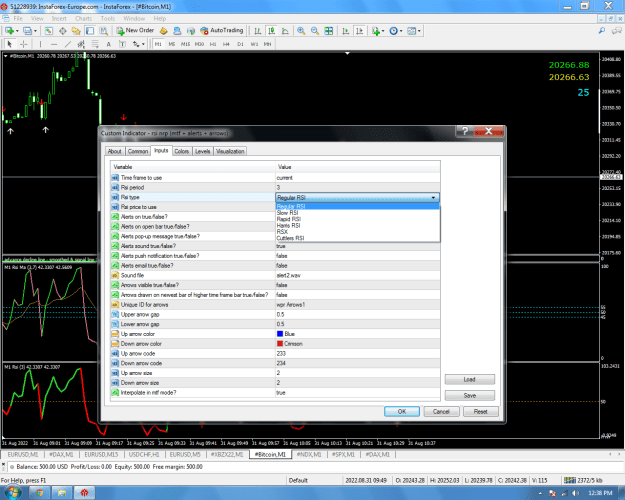The height and width of the screenshot is (500, 625).
Task: Switch chart to M15 timeframe
Action: (185, 44)
